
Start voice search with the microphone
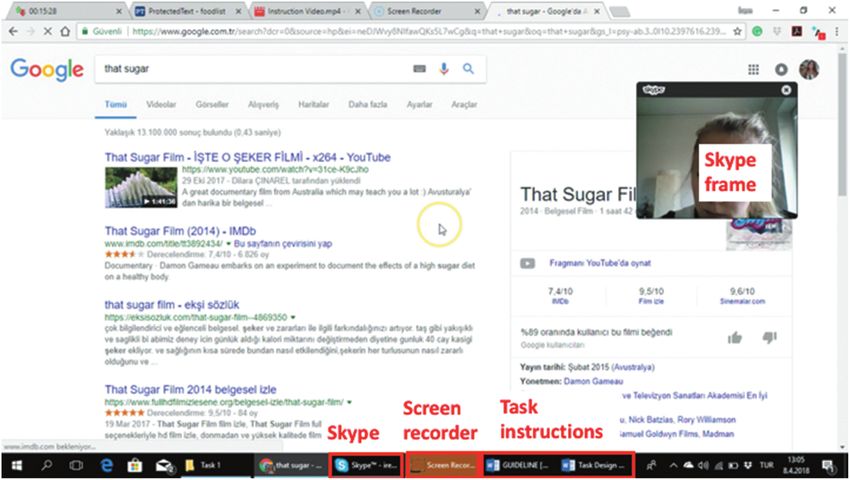tap(443, 69)
